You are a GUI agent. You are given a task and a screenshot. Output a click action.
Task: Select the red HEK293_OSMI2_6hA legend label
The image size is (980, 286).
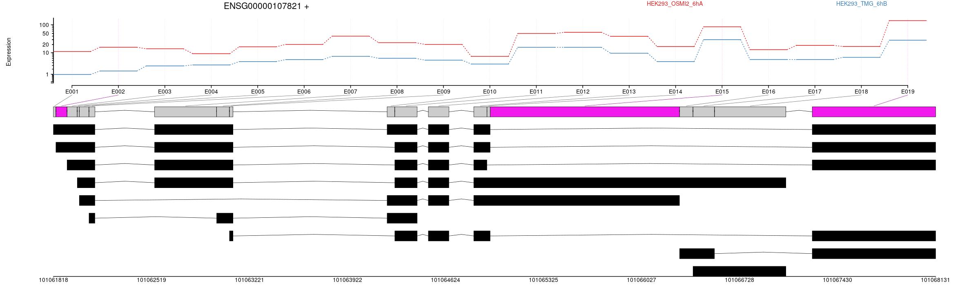675,4
